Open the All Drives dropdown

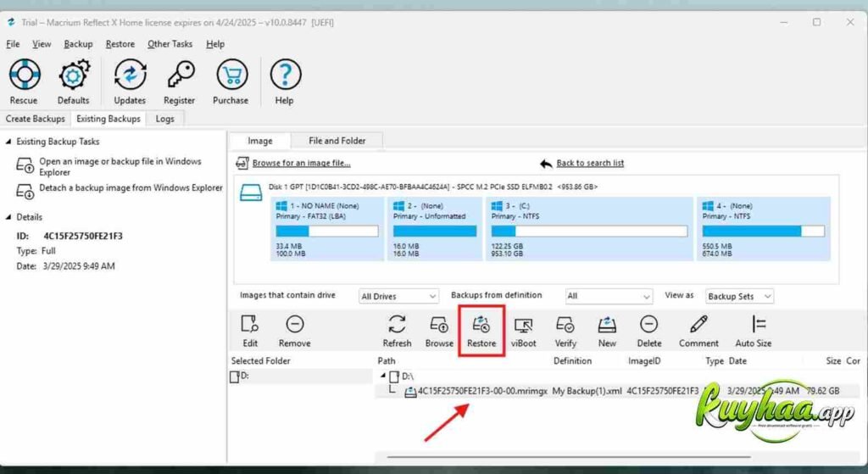[x=398, y=296]
